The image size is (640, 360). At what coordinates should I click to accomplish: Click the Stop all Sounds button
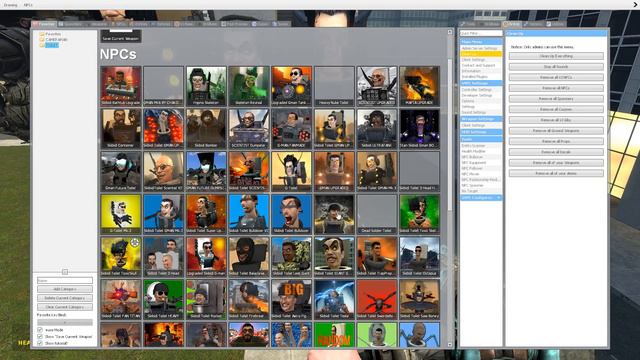[x=556, y=67]
